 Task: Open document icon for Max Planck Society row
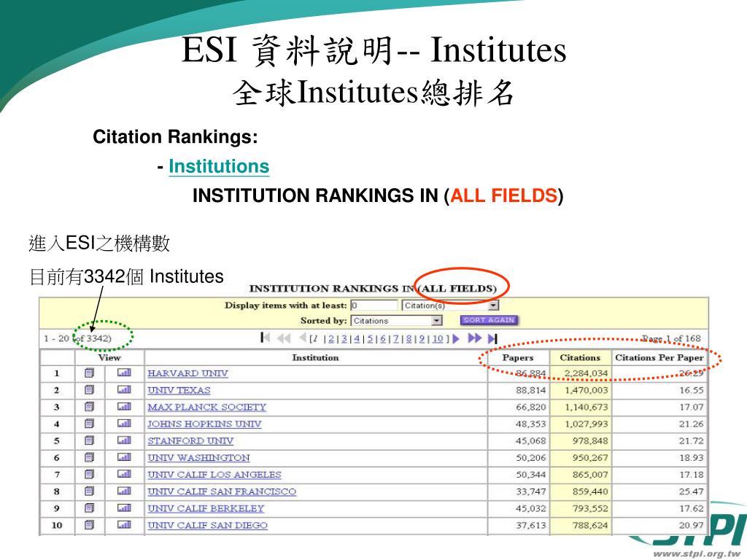coord(89,407)
